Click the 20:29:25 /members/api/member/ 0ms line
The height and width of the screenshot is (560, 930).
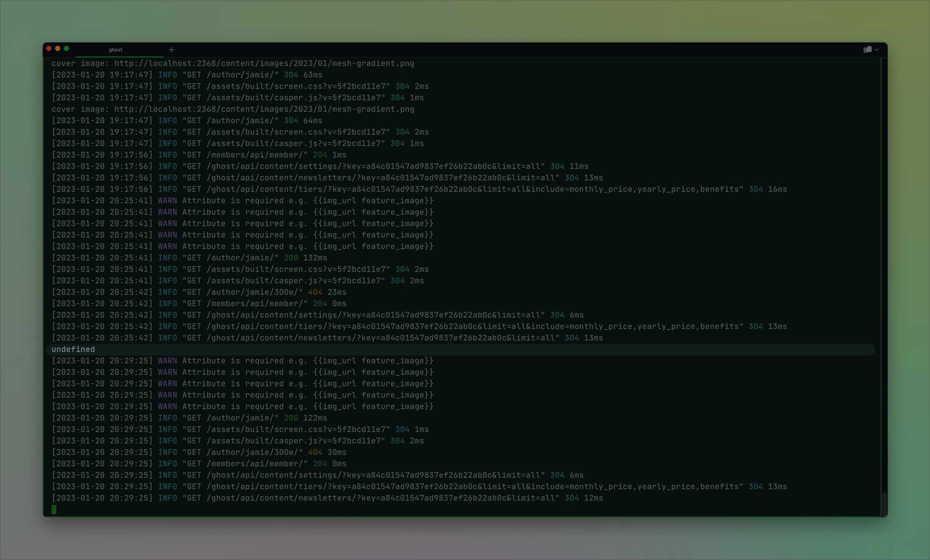(199, 464)
